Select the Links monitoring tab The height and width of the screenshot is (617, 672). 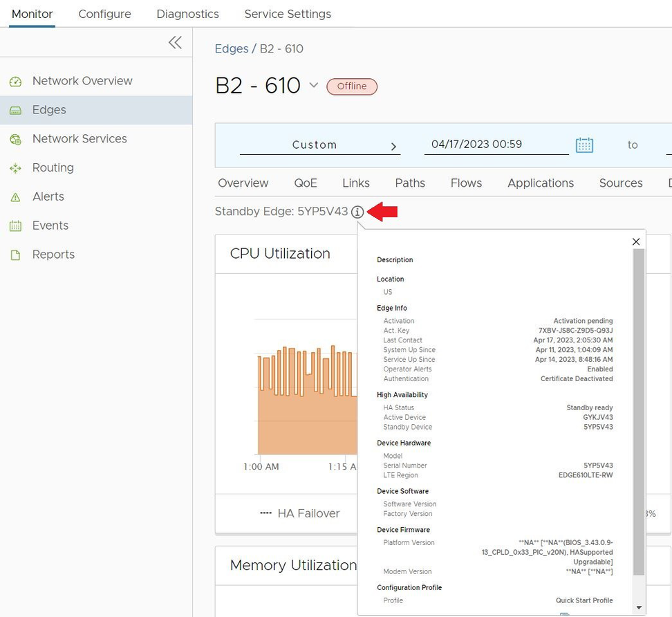pos(355,183)
